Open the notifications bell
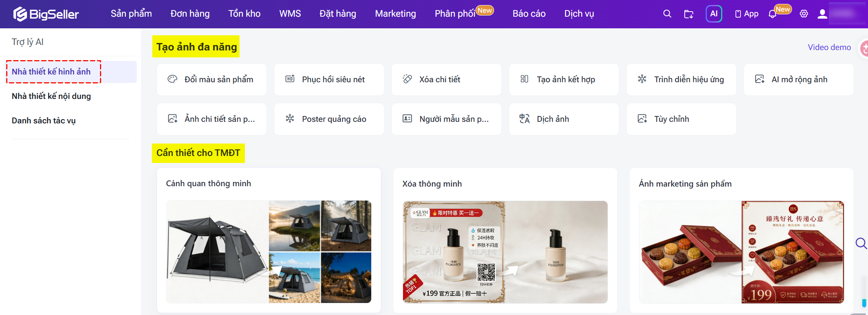Viewport: 868px width, 315px height. point(772,14)
